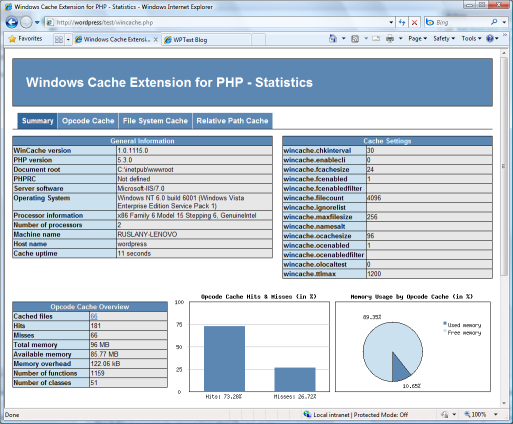Click the 100% zoom level button
Image resolution: width=513 pixels, height=424 pixels.
(476, 415)
